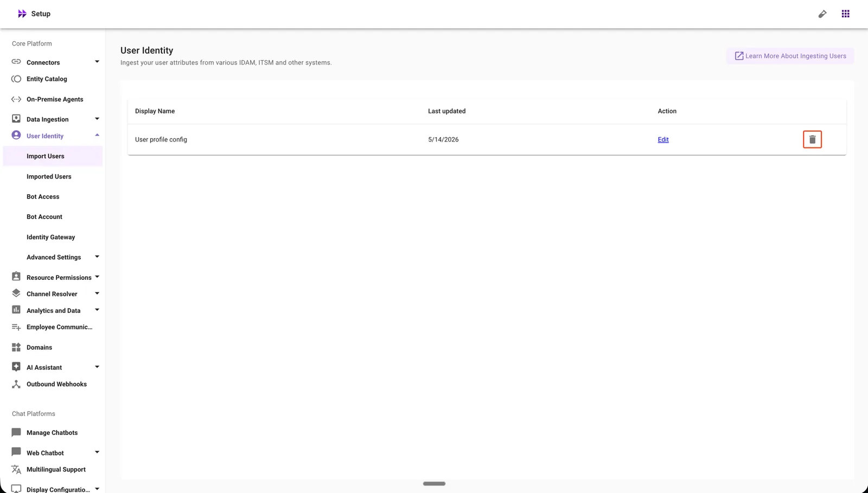This screenshot has width=868, height=493.
Task: Open Employee Communications label
Action: 59,327
